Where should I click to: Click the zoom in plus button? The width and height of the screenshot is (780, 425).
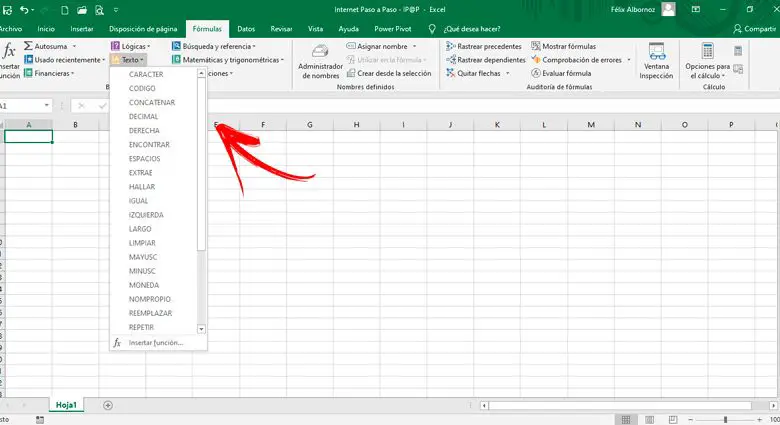click(760, 420)
